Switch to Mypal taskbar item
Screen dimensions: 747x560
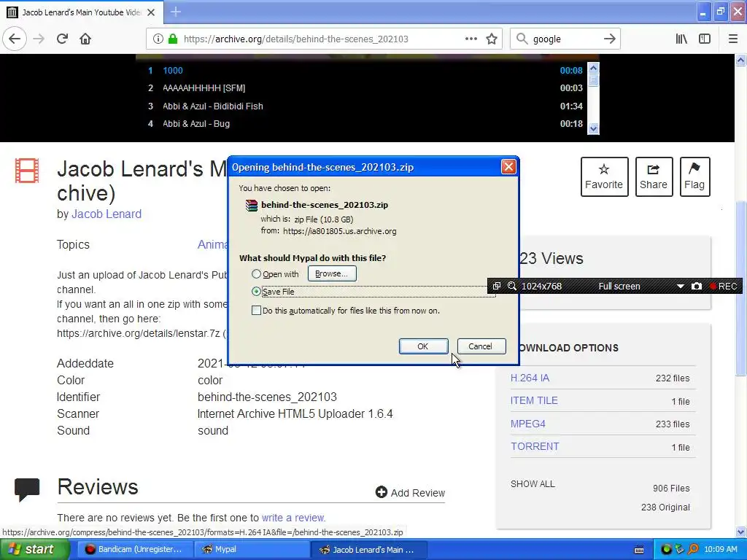252,550
